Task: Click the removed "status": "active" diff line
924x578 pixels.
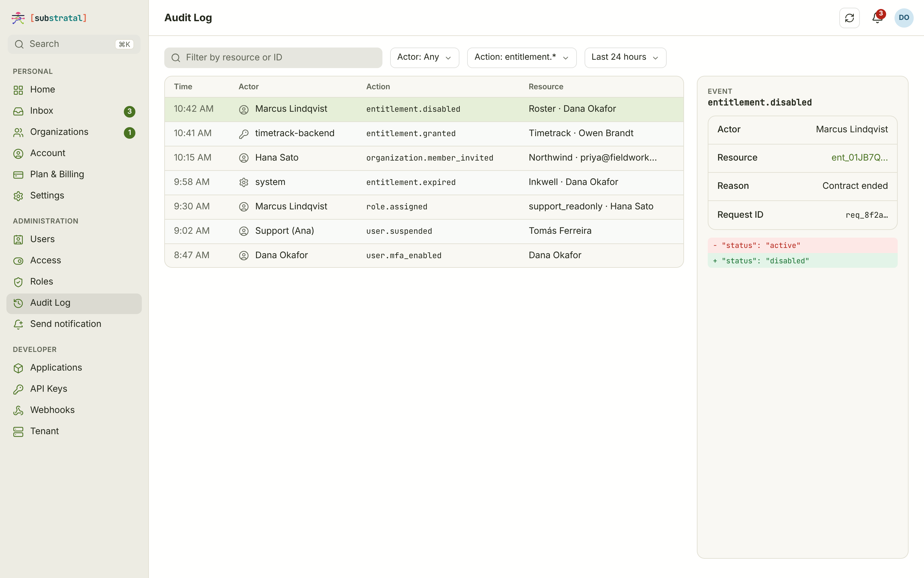Action: tap(802, 245)
